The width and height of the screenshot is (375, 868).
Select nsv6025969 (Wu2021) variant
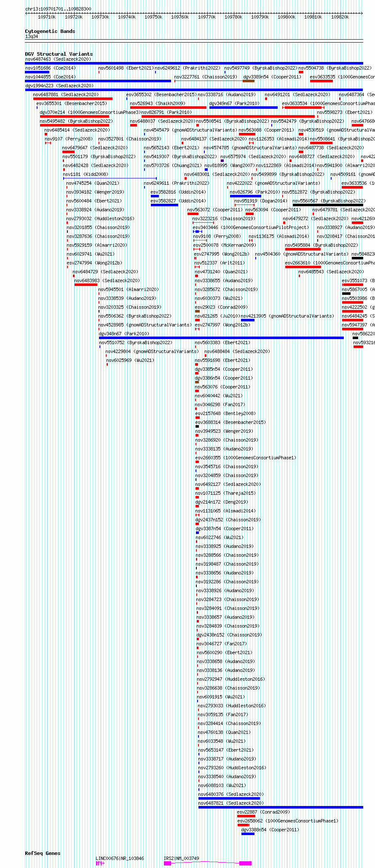point(130,360)
